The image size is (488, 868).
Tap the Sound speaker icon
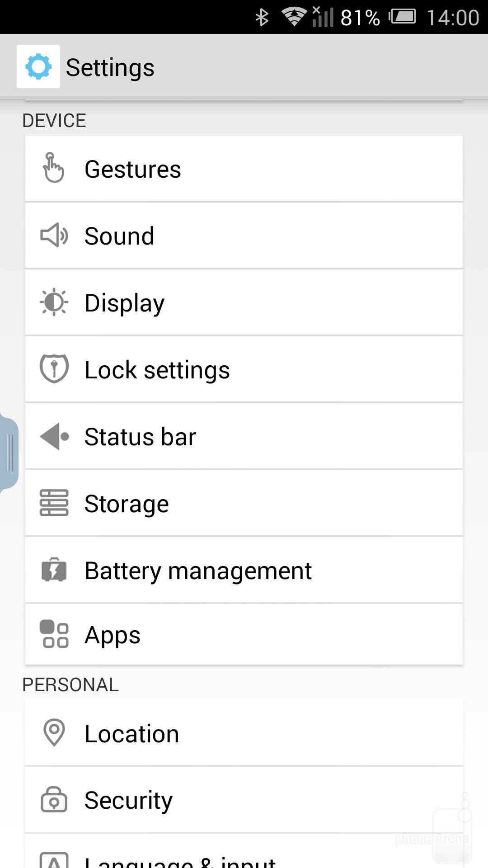54,236
